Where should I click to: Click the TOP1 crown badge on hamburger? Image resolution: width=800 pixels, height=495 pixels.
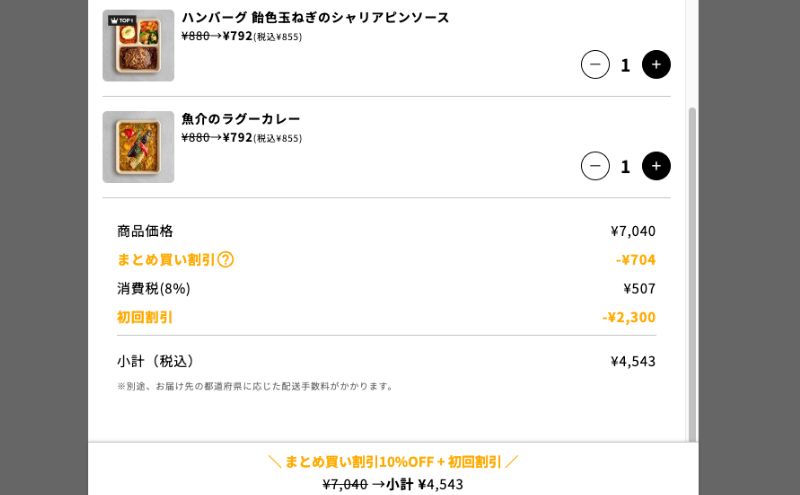122,20
